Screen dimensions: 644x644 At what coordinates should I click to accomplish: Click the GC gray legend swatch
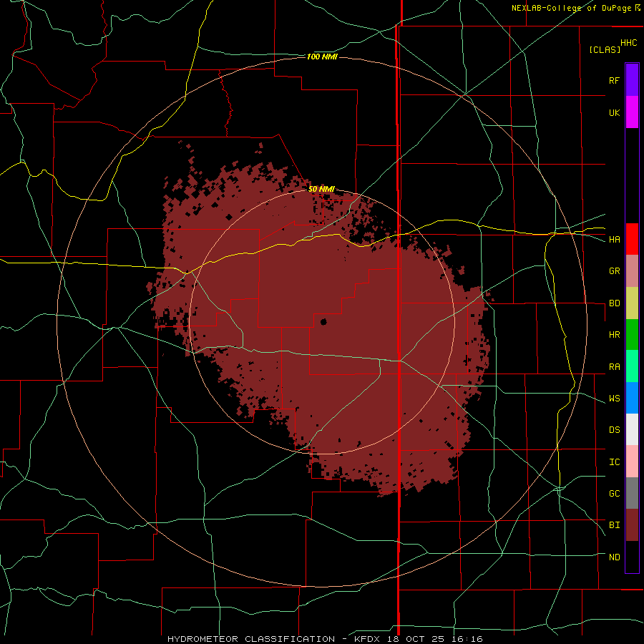coord(632,493)
